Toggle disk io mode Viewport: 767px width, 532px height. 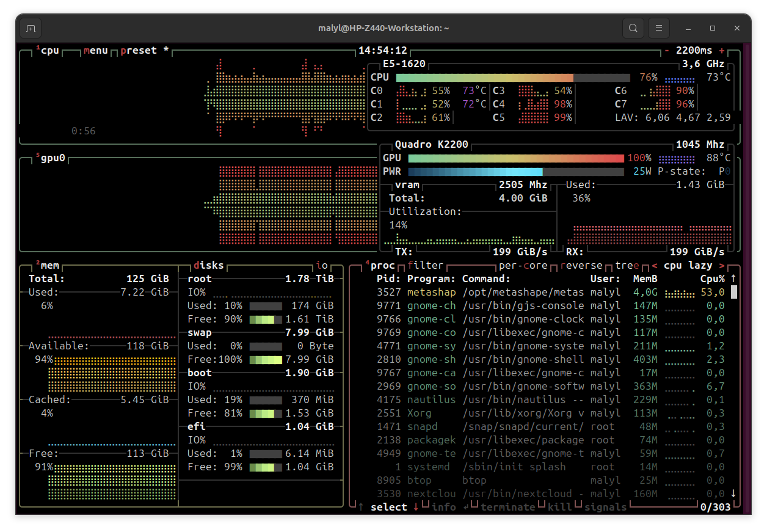322,265
